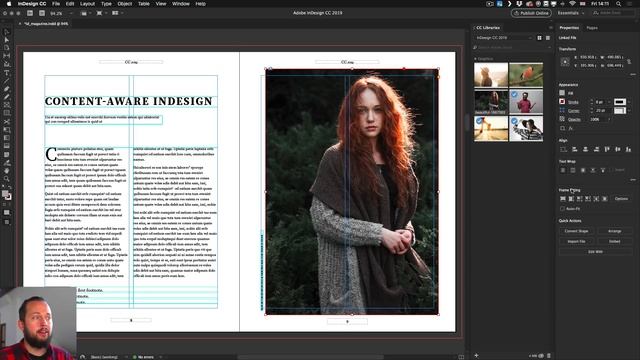Image resolution: width=640 pixels, height=360 pixels.
Task: Click the Wrap Around Bounding Box icon
Action: point(573,170)
